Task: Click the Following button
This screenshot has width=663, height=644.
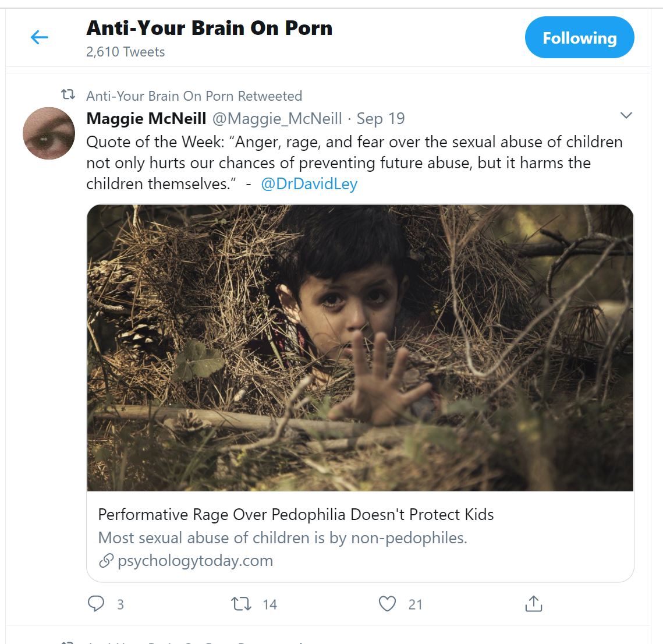Action: pos(579,38)
